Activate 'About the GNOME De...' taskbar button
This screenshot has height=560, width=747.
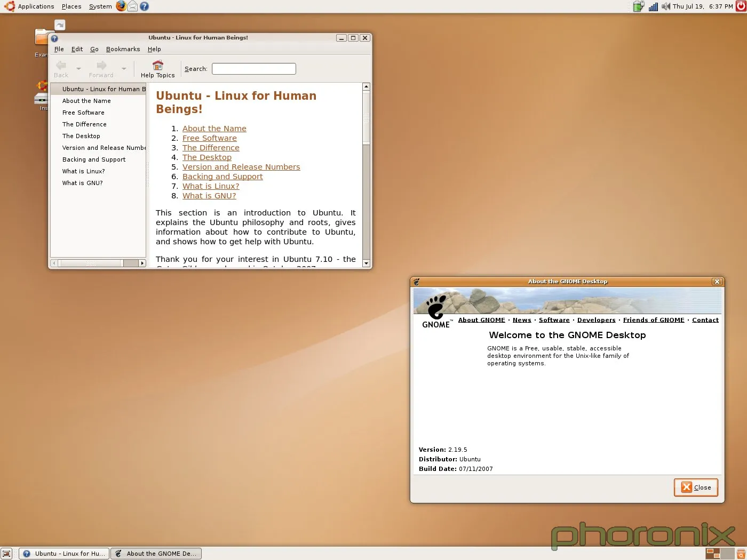(x=156, y=554)
